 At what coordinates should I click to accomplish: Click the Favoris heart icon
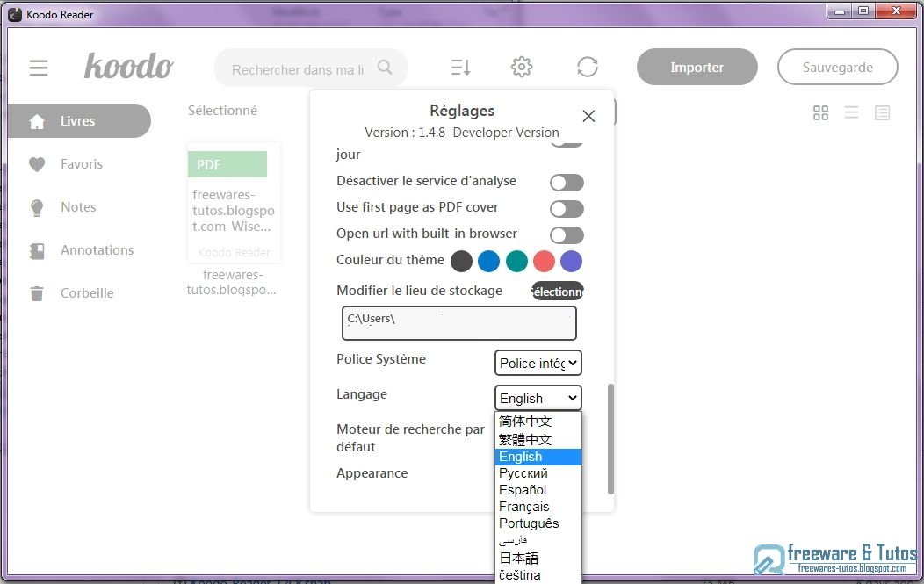(37, 164)
